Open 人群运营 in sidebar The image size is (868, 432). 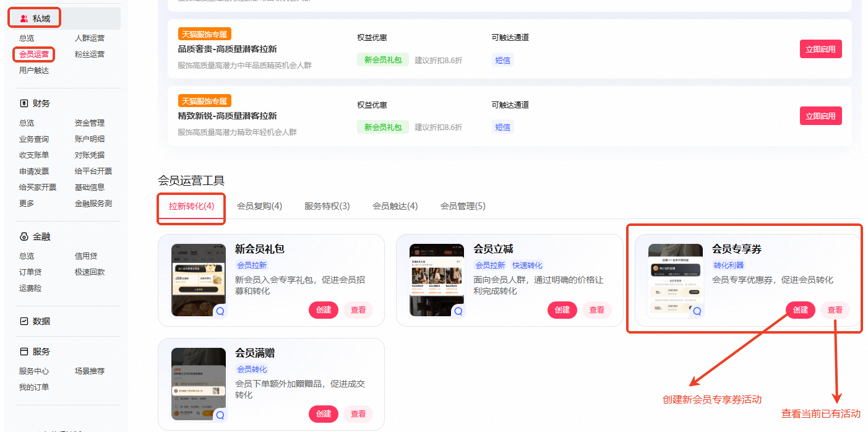[90, 38]
